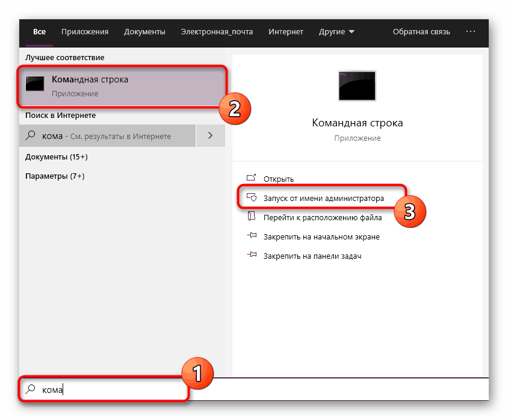Image resolution: width=508 pixels, height=420 pixels.
Task: Expand the Документы (15+) section
Action: click(x=57, y=156)
